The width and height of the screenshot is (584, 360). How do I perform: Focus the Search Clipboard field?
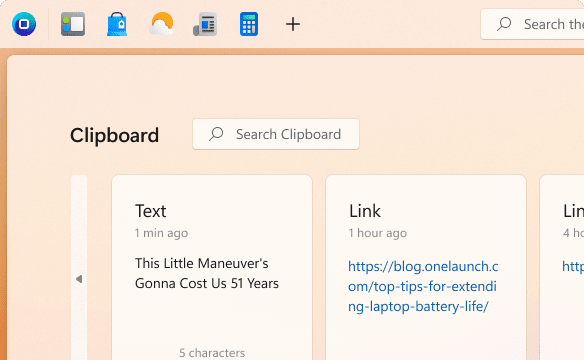pos(276,134)
